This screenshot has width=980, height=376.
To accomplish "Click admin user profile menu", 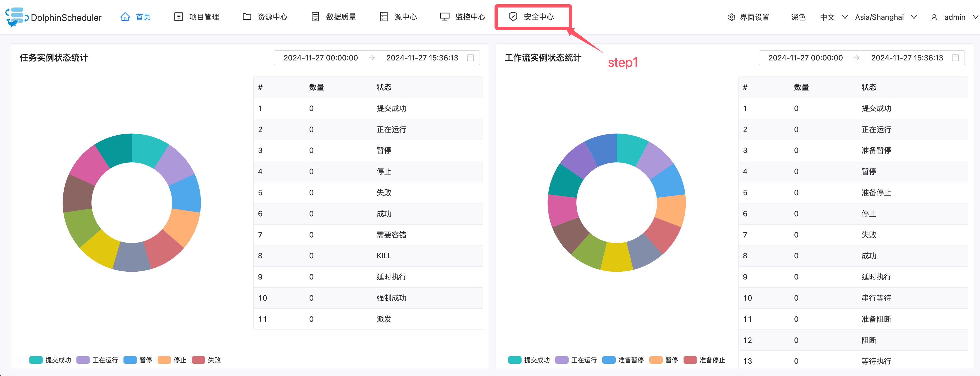I will click(951, 17).
